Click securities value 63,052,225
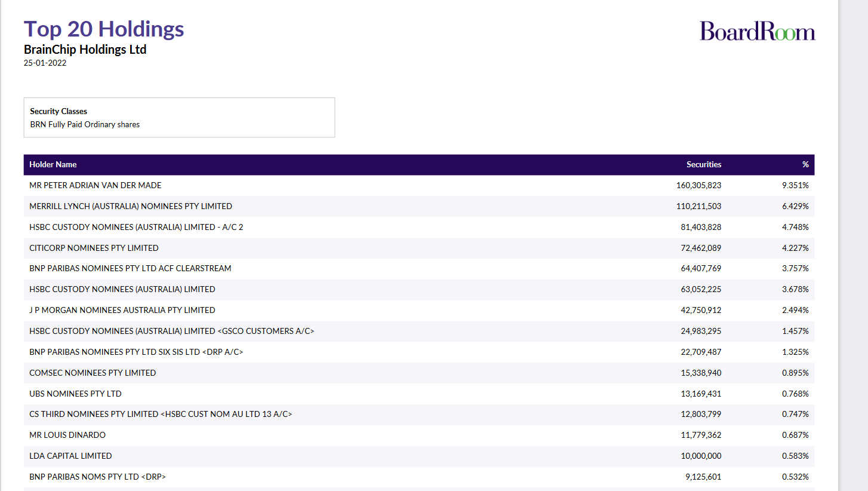 701,289
